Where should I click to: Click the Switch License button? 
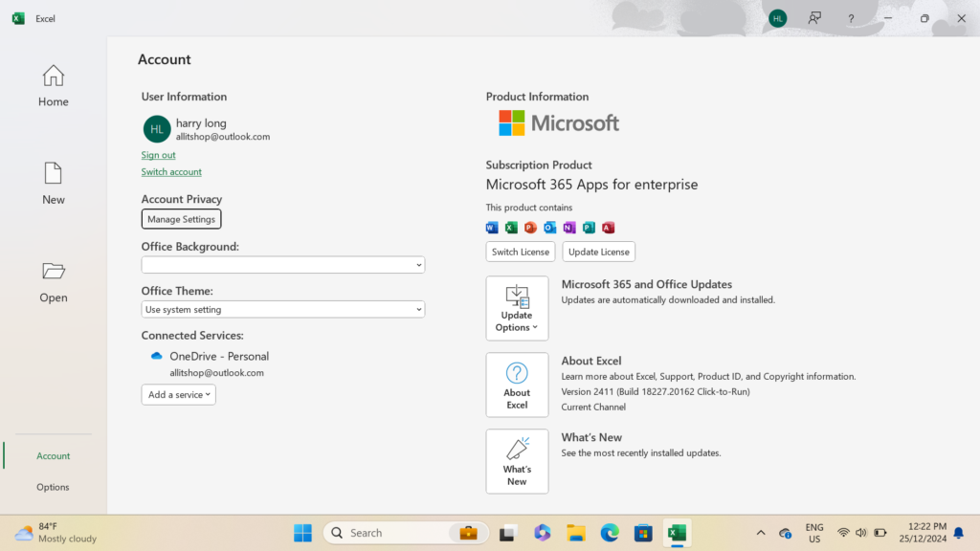(x=521, y=252)
